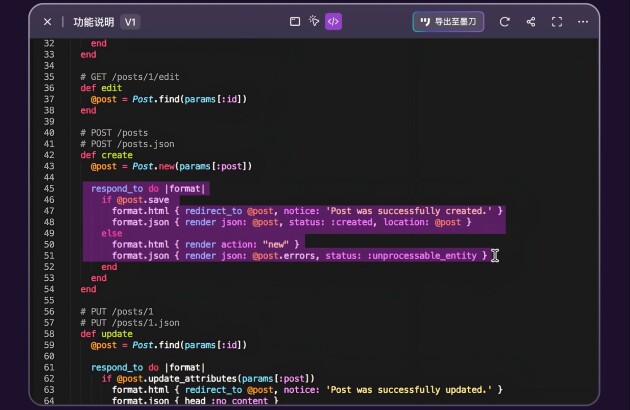Click comment '# POST /posts' on line 40

pos(114,133)
